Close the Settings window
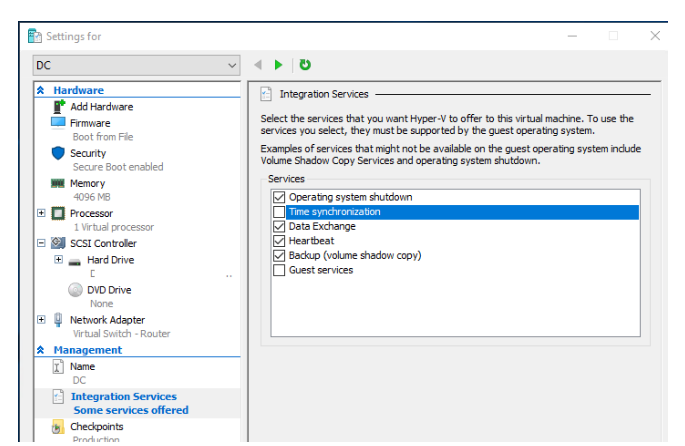 [x=655, y=36]
